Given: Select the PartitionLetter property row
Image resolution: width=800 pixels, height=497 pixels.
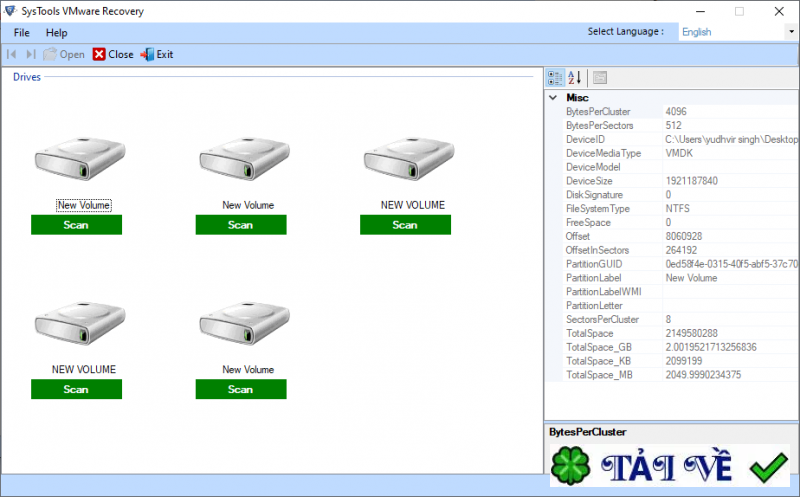Looking at the screenshot, I should [679, 306].
